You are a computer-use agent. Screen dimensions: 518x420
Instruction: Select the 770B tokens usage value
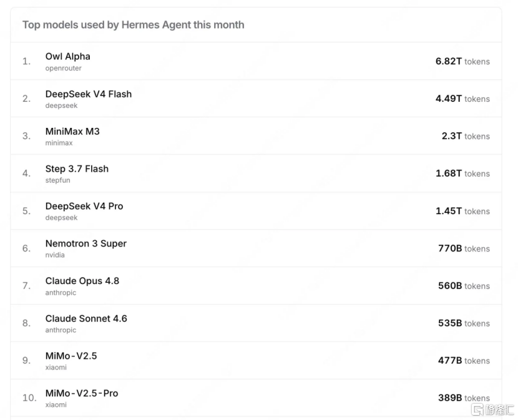[x=464, y=248]
